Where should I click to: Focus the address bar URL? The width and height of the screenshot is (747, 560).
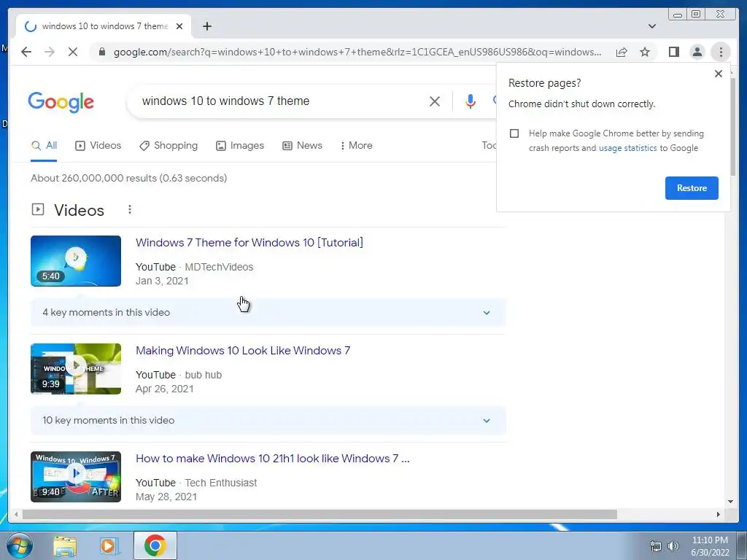click(357, 52)
